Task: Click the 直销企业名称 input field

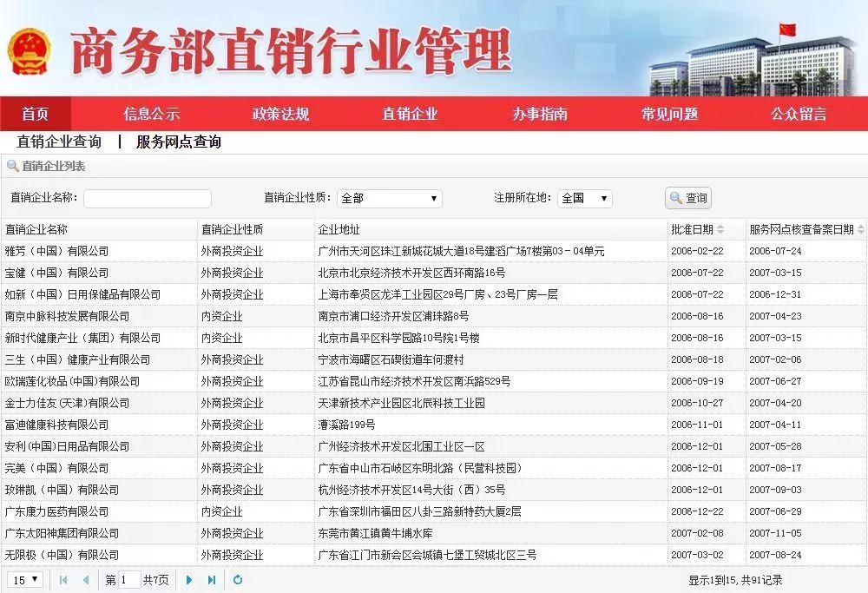Action: coord(147,198)
